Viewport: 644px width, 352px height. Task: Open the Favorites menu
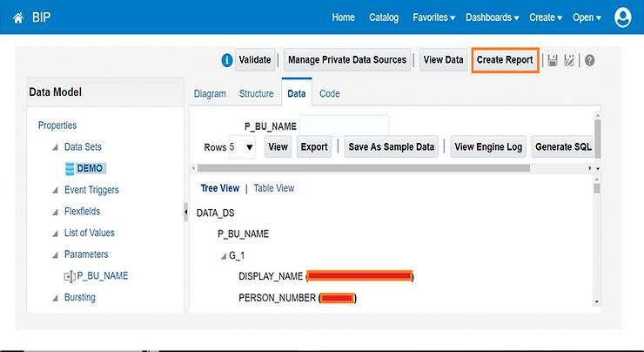434,17
